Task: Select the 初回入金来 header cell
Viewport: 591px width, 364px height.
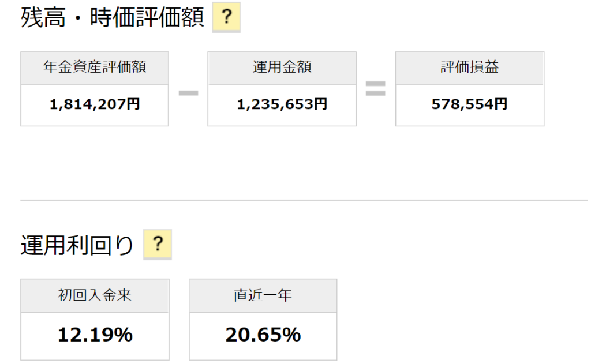Action: click(95, 295)
